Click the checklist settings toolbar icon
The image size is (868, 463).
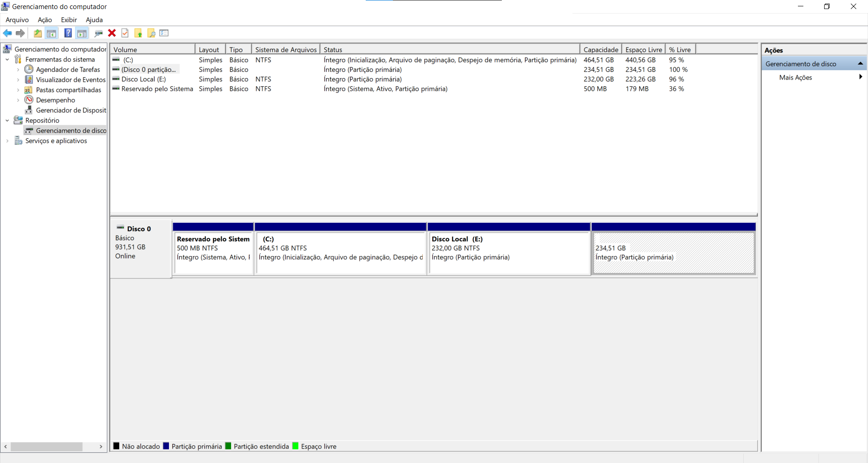click(x=164, y=33)
